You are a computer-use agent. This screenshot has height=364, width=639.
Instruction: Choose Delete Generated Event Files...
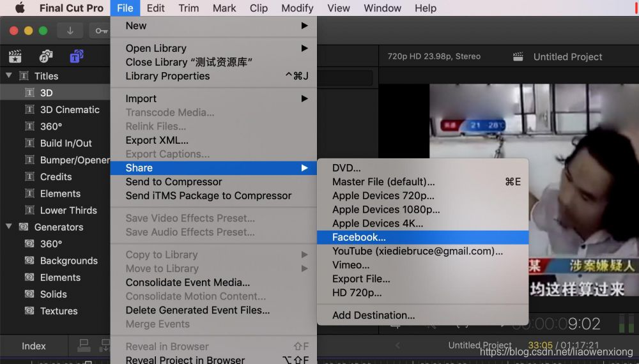pyautogui.click(x=213, y=310)
